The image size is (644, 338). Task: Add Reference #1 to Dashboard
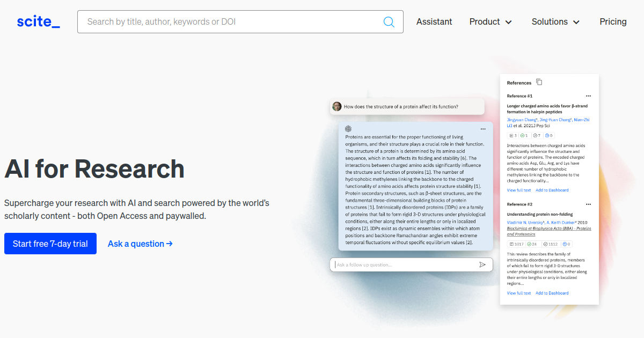[x=552, y=190]
